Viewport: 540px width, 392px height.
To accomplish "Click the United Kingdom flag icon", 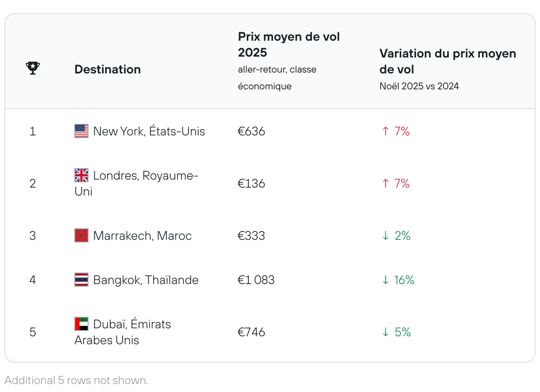I will 81,176.
